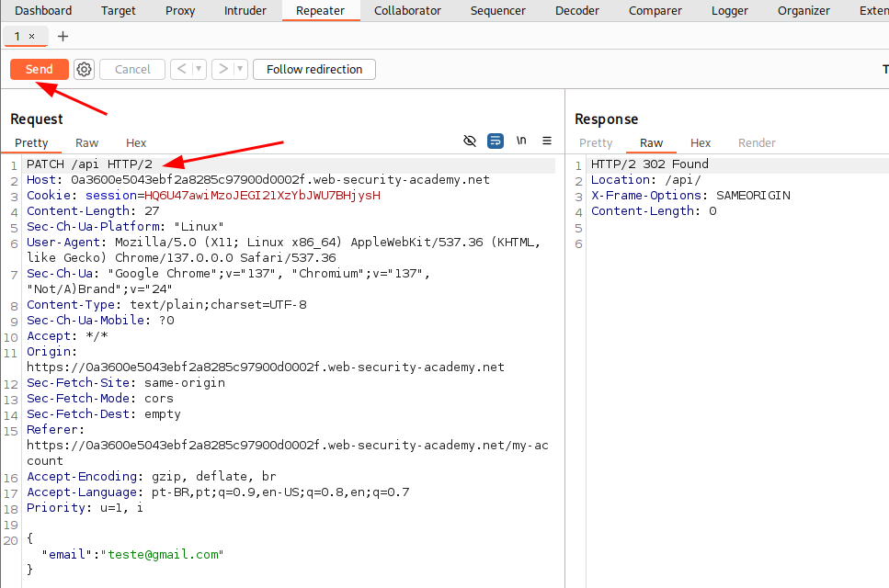Expand the forward history dropdown arrow

pyautogui.click(x=240, y=69)
